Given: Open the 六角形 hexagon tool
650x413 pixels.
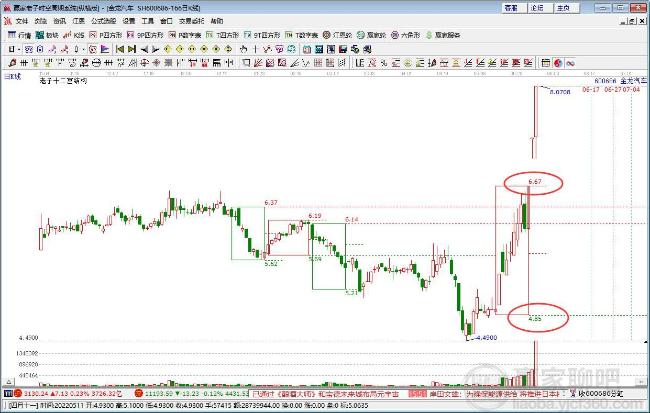Looking at the screenshot, I should click(405, 35).
